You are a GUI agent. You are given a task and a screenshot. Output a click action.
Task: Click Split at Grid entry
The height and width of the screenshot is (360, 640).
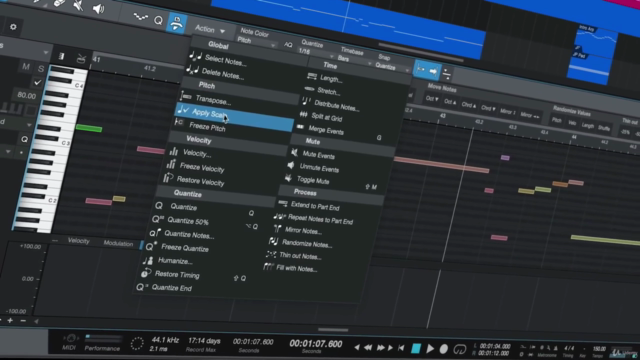(327, 118)
